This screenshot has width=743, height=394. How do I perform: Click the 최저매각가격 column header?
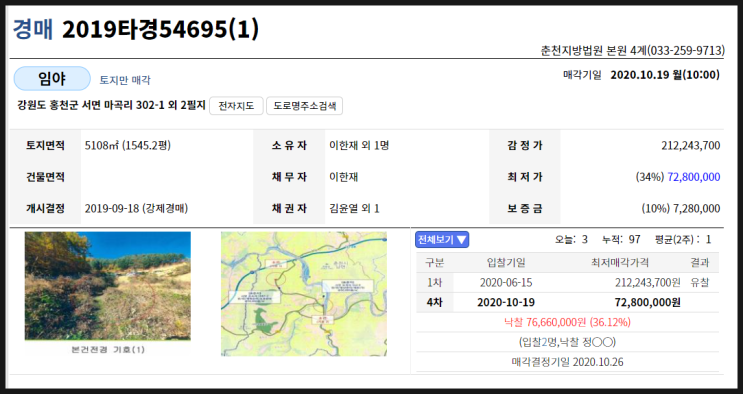(619, 262)
